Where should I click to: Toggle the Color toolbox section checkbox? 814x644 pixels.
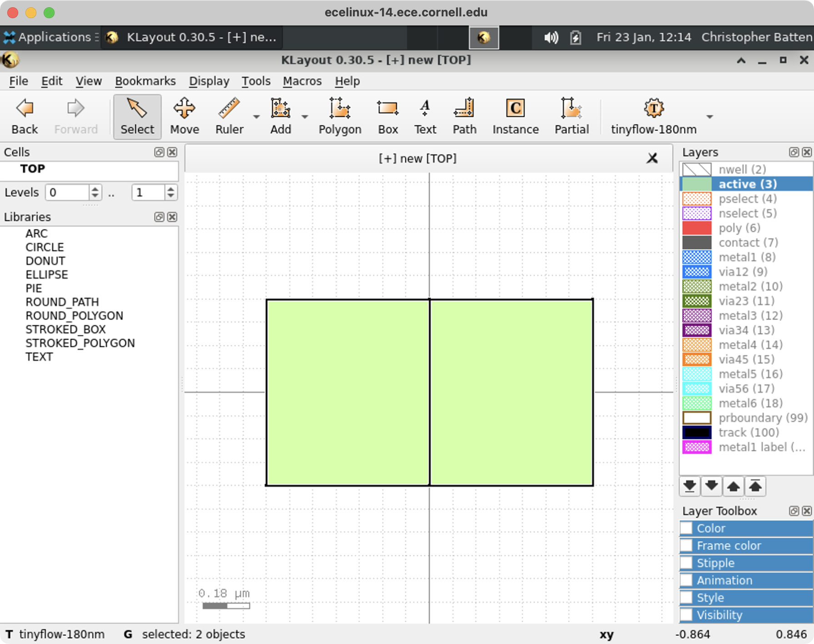[687, 528]
